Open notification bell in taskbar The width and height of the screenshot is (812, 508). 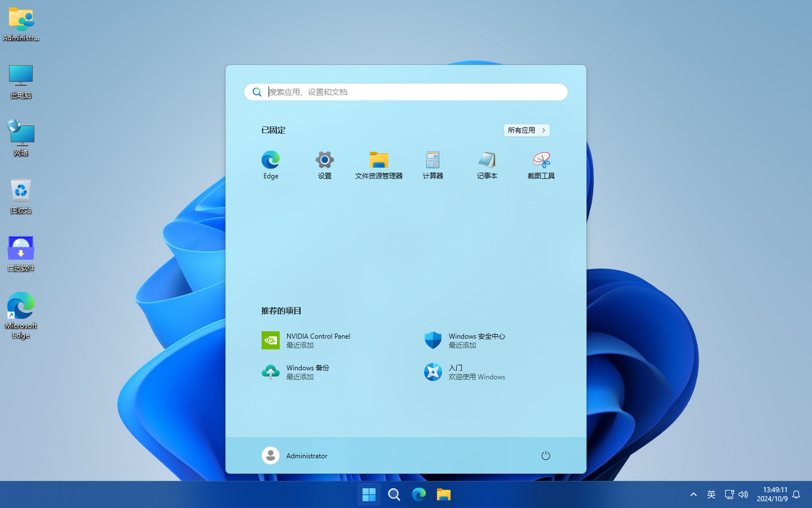[x=796, y=495]
